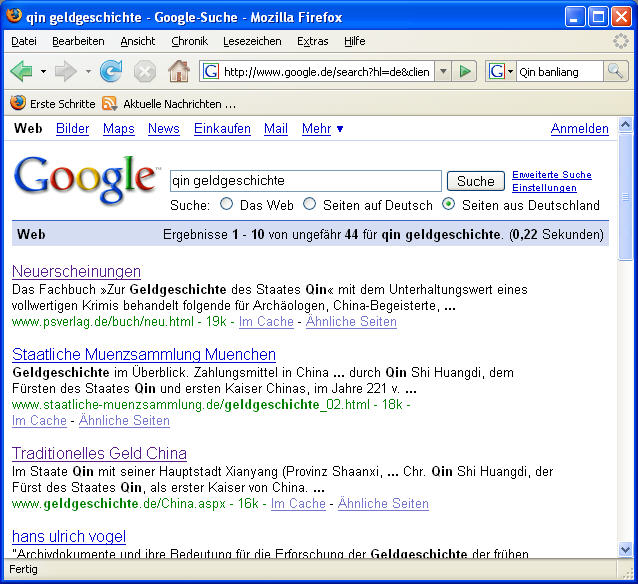Expand the Mehr dropdown

click(322, 129)
